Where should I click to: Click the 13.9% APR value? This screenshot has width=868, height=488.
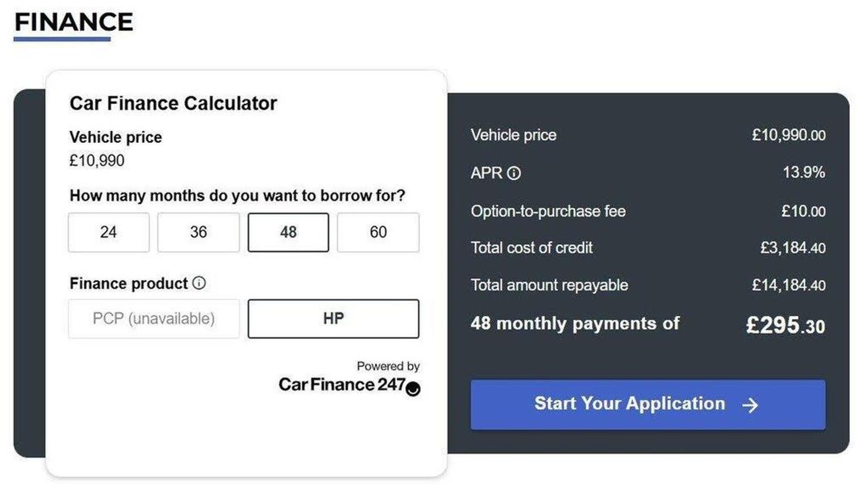804,173
